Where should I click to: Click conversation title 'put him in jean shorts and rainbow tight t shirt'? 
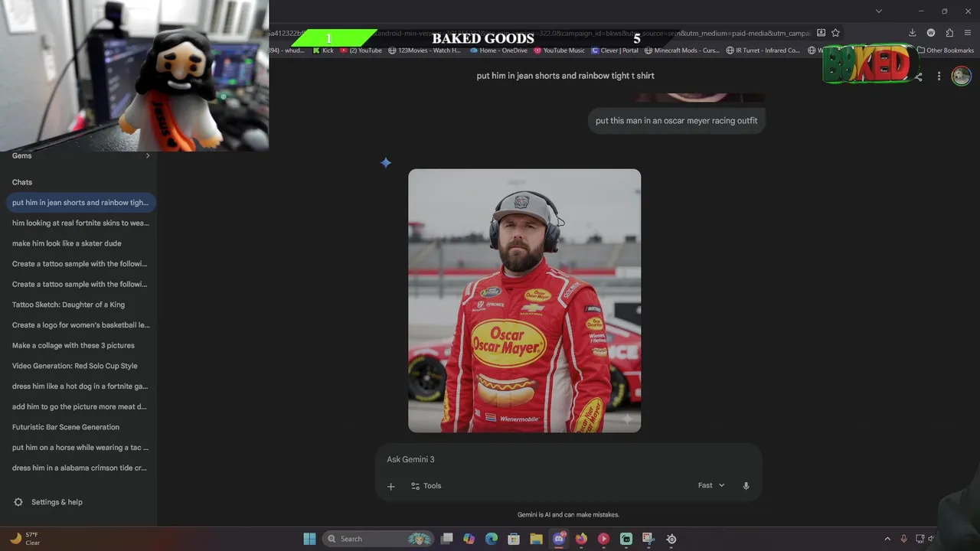565,76
